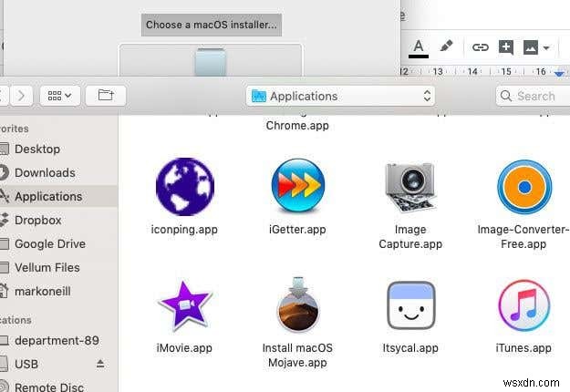Viewport: 570px width, 392px height.
Task: Select Applications in sidebar
Action: (x=58, y=196)
